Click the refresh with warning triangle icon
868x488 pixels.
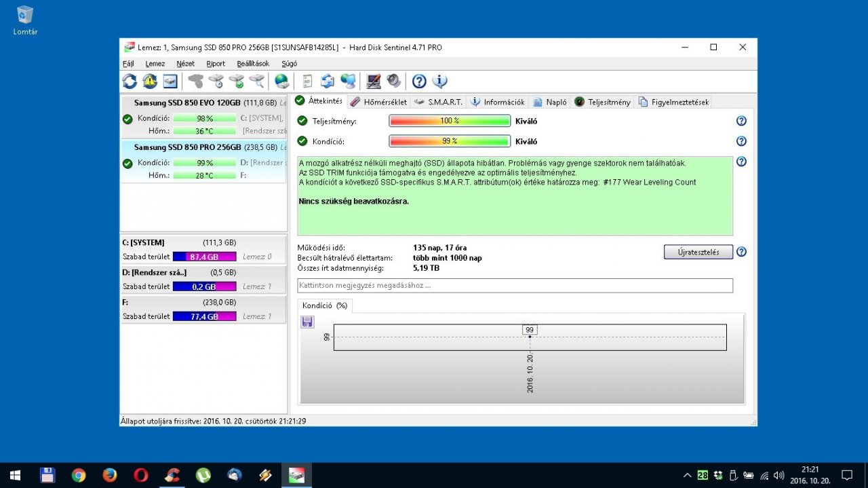pyautogui.click(x=150, y=81)
